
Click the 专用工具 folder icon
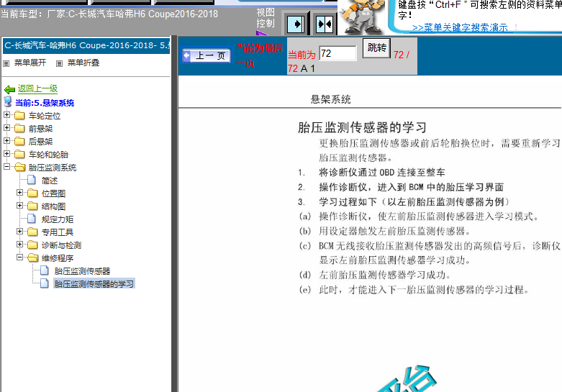point(32,232)
